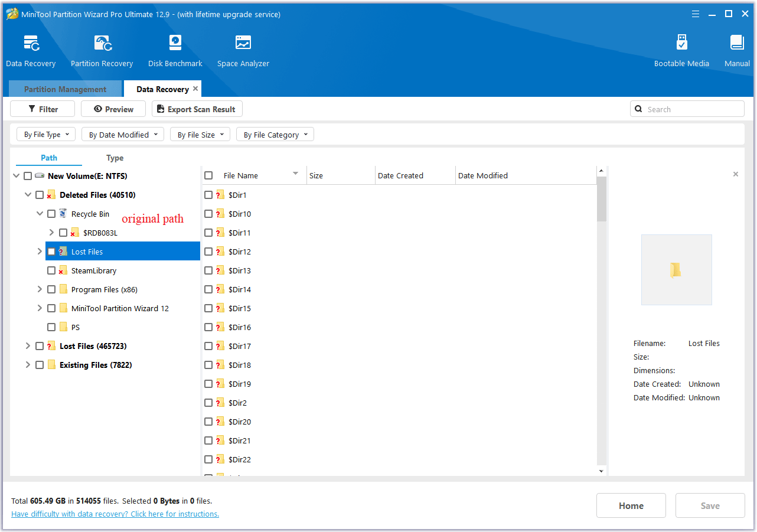This screenshot has width=757, height=532.
Task: Switch to the Partition Management tab
Action: pyautogui.click(x=65, y=89)
